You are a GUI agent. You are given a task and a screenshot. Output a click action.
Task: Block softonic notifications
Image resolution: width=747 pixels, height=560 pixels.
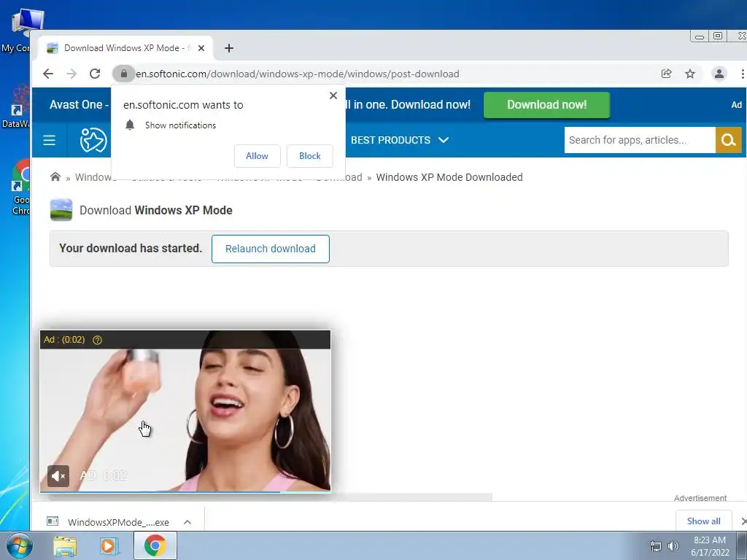click(x=309, y=156)
